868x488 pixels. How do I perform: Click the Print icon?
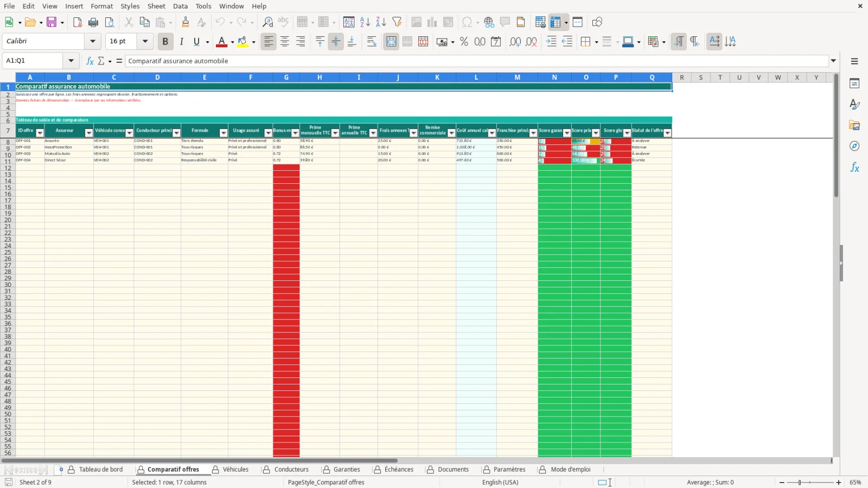[93, 22]
